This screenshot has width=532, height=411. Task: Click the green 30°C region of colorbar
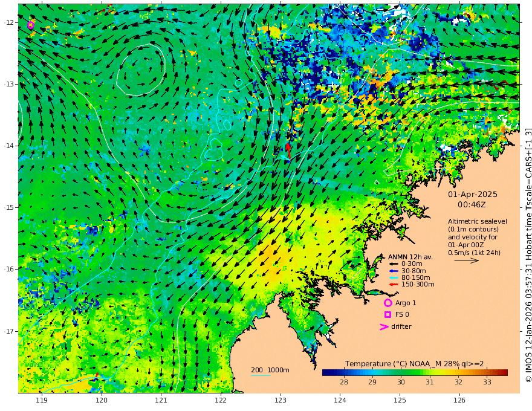click(401, 373)
